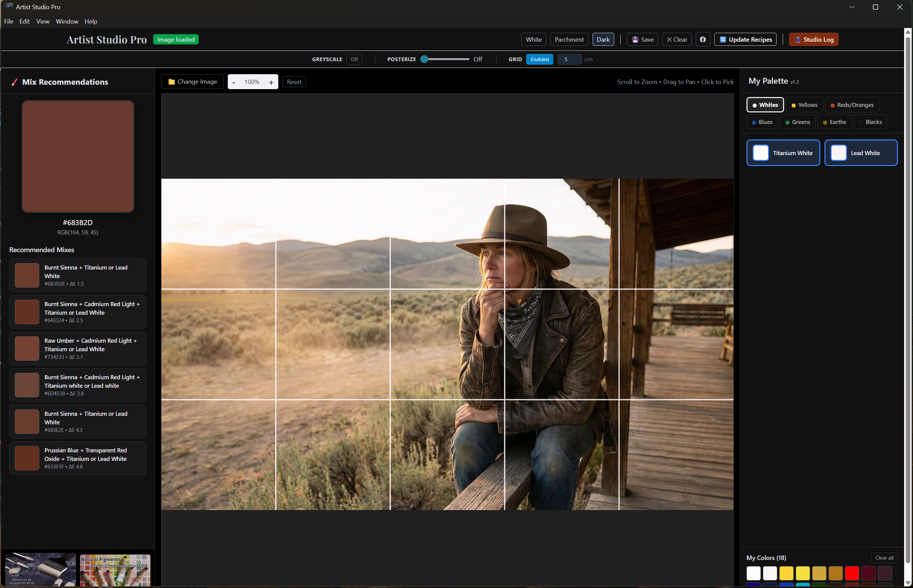Click the Clear button in the header
Screen dimensions: 913x588
(676, 39)
